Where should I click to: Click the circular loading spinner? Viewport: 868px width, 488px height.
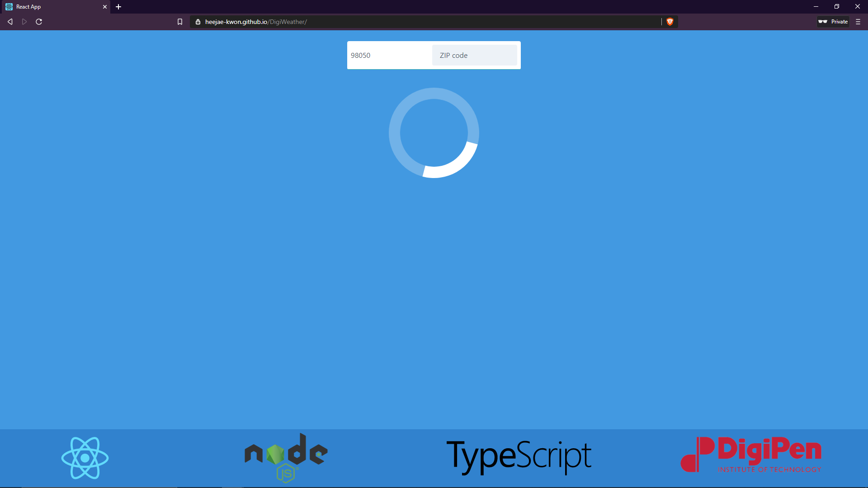(x=434, y=133)
